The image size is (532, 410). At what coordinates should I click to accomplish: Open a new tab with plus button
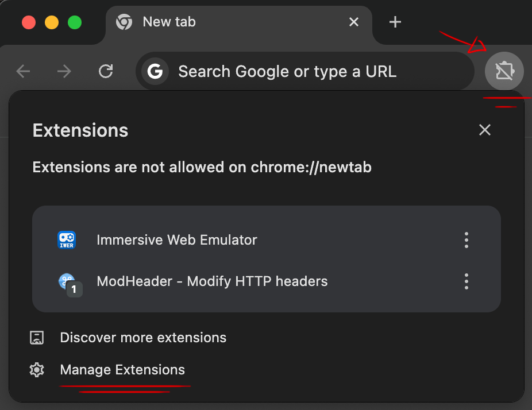pos(395,22)
